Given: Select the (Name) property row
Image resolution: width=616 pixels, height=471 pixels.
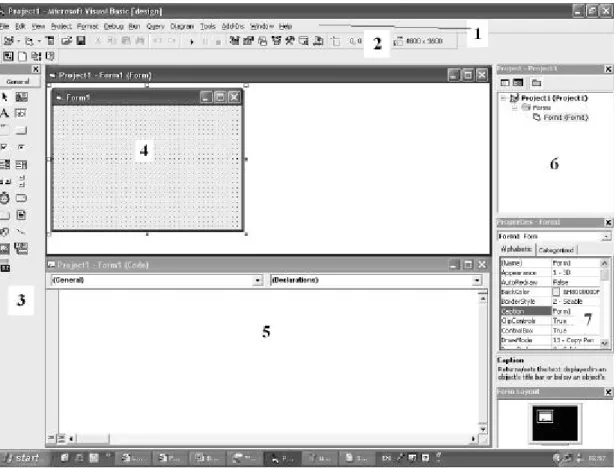Looking at the screenshot, I should click(x=550, y=263).
